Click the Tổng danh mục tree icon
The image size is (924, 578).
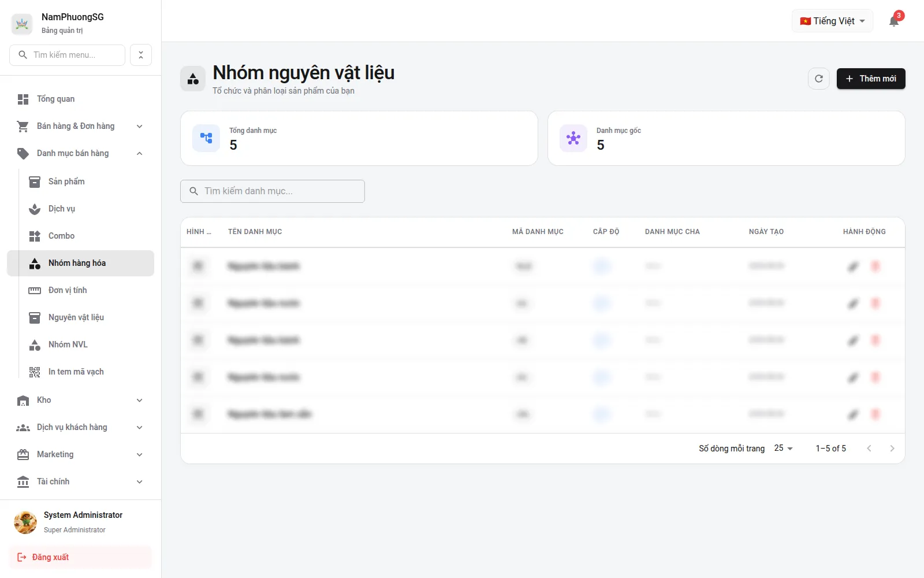206,138
